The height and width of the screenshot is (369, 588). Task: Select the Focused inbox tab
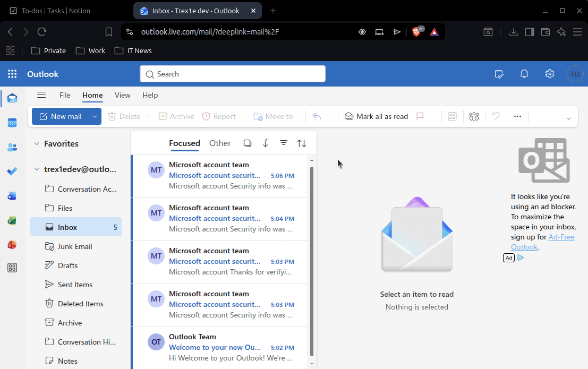pyautogui.click(x=184, y=143)
